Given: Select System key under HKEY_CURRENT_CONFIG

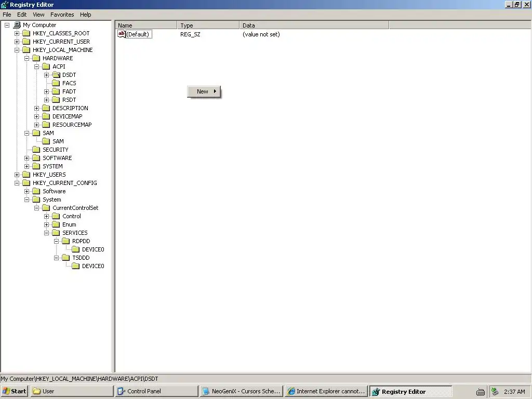Looking at the screenshot, I should [52, 199].
